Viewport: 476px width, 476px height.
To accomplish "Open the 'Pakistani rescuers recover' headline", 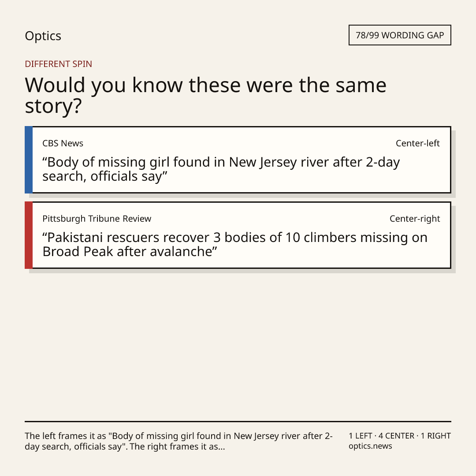I will click(235, 244).
